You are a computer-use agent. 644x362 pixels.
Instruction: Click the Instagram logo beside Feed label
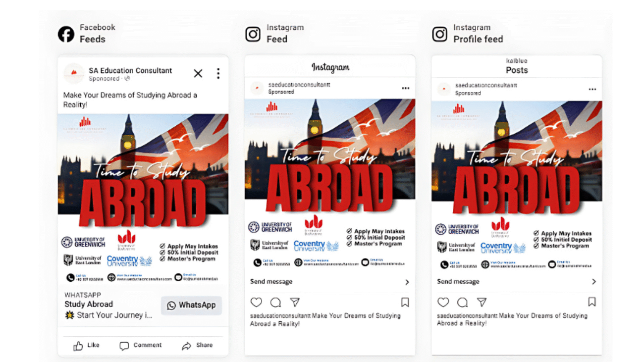click(x=253, y=34)
